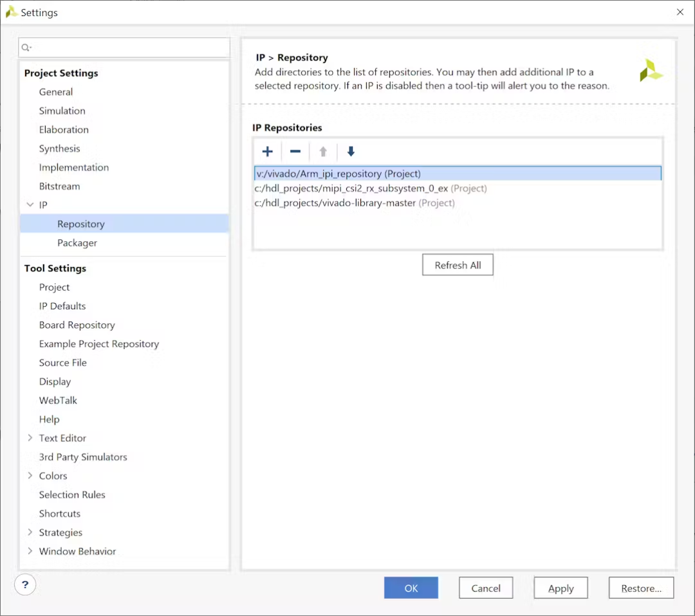Open Display settings
Viewport: 695px width, 616px height.
[x=55, y=381]
